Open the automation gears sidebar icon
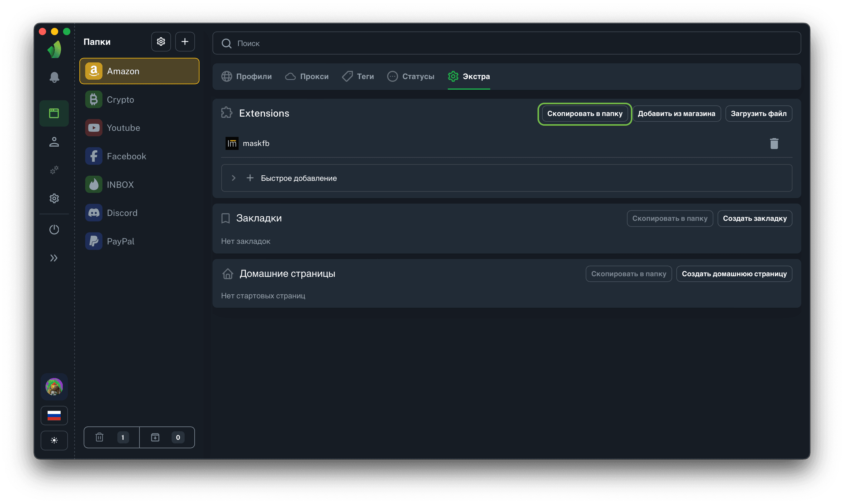 point(54,170)
